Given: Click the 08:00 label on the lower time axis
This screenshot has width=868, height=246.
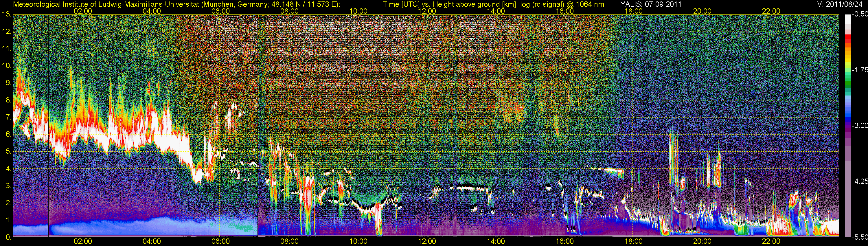Looking at the screenshot, I should (x=289, y=242).
